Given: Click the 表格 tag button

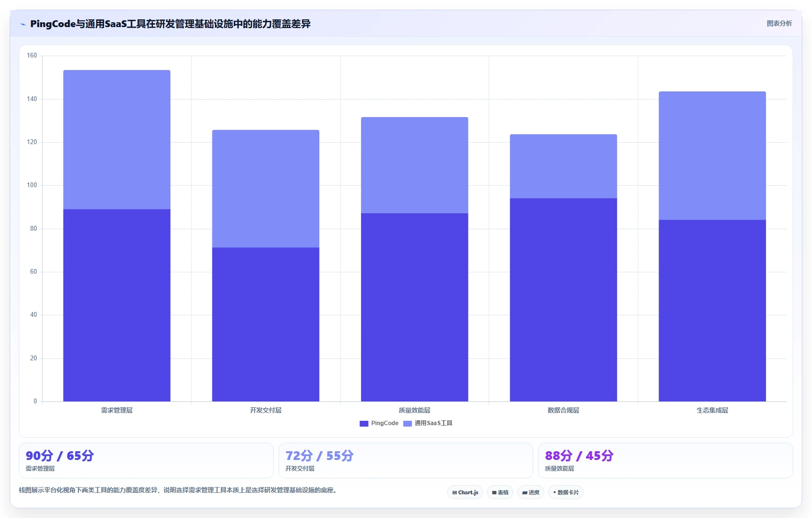Looking at the screenshot, I should click(500, 492).
